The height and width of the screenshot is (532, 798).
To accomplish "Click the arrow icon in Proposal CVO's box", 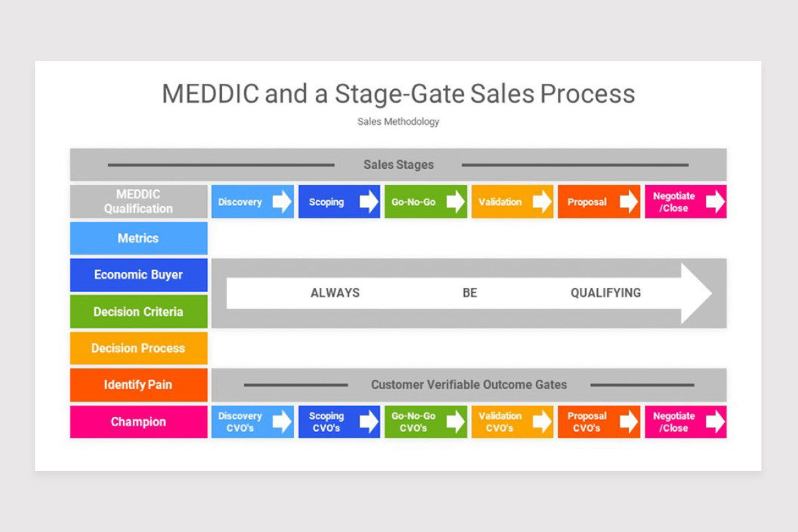I will click(x=629, y=422).
